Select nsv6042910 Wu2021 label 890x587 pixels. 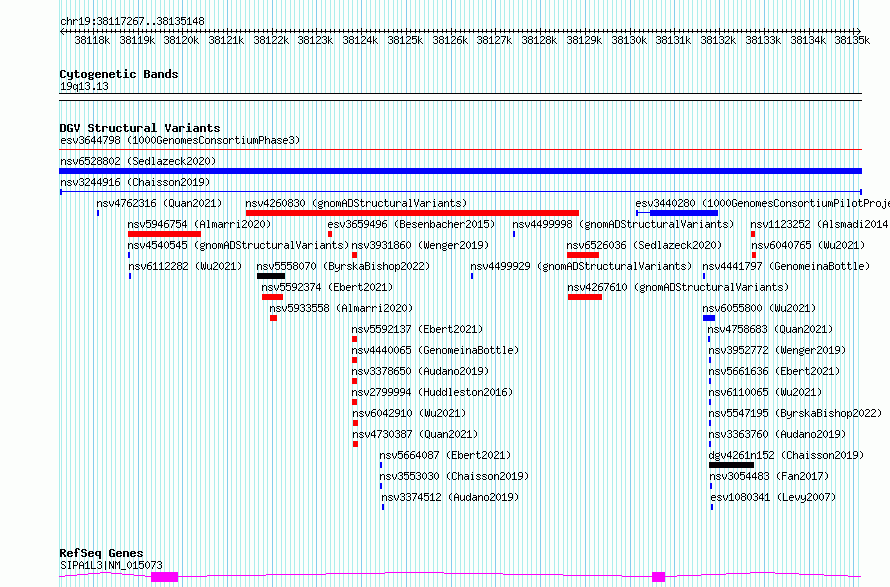coord(409,413)
